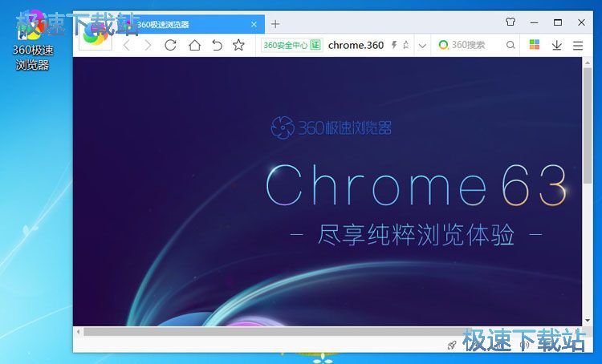This screenshot has height=364, width=602.
Task: Expand the address bar dropdown chevron
Action: click(422, 46)
